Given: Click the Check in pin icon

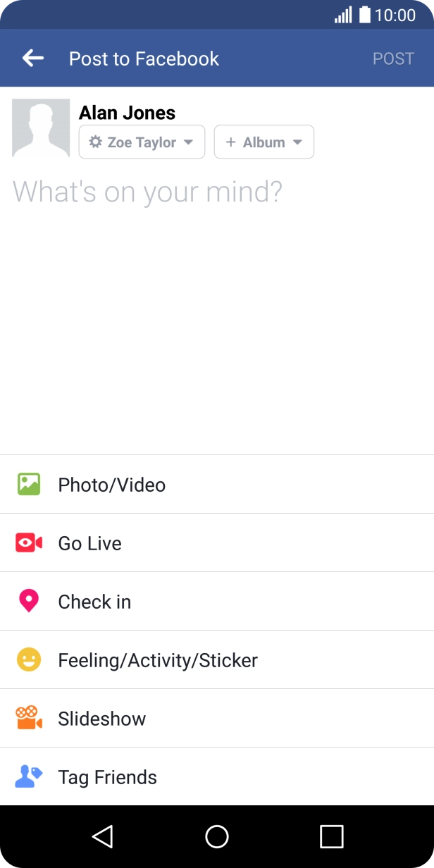Looking at the screenshot, I should point(29,601).
